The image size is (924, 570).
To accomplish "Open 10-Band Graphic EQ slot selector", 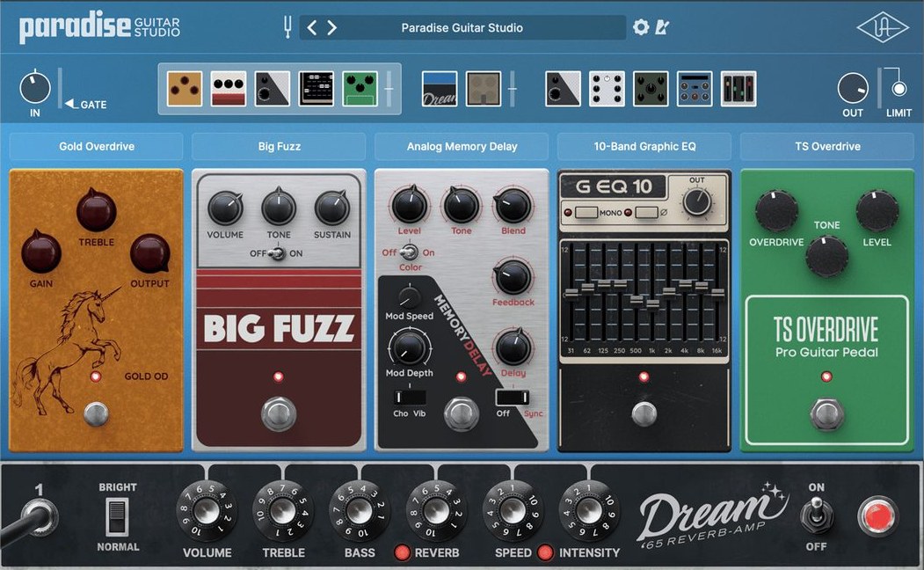I will pyautogui.click(x=644, y=146).
